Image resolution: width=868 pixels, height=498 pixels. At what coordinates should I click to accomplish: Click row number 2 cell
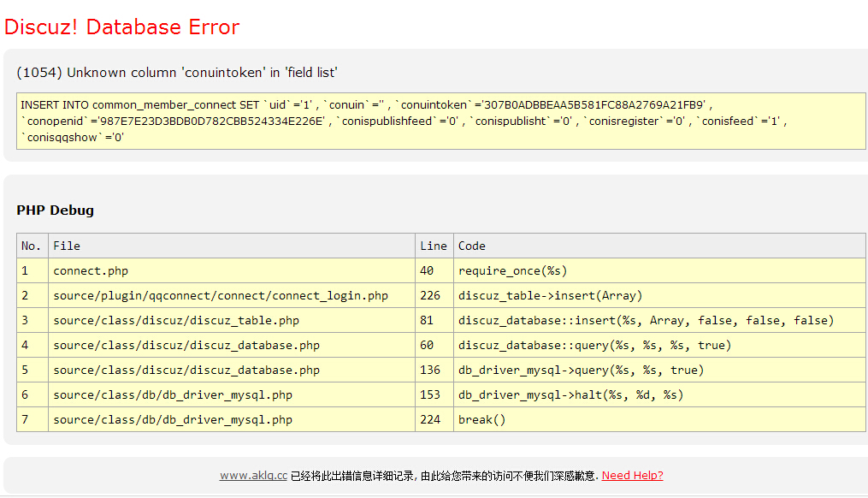[32, 296]
